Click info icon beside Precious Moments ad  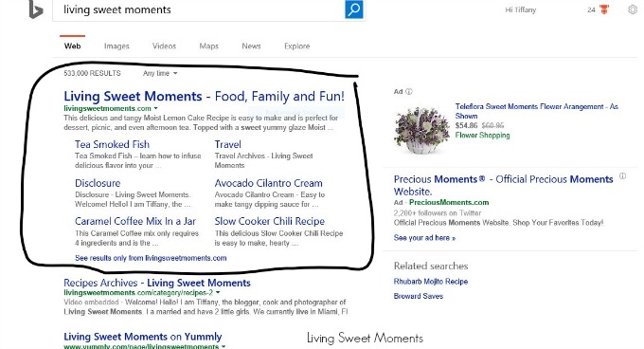pyautogui.click(x=622, y=176)
